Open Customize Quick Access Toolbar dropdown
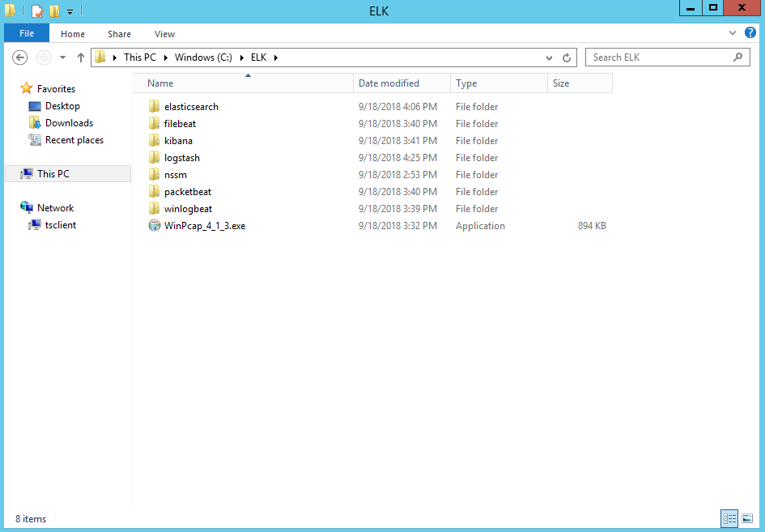Screen dimensions: 765x532 (x=70, y=11)
